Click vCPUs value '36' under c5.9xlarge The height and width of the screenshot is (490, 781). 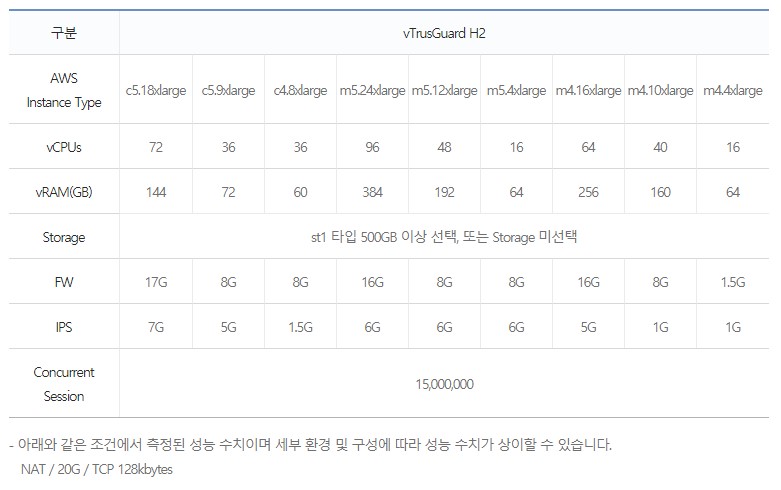coord(228,147)
